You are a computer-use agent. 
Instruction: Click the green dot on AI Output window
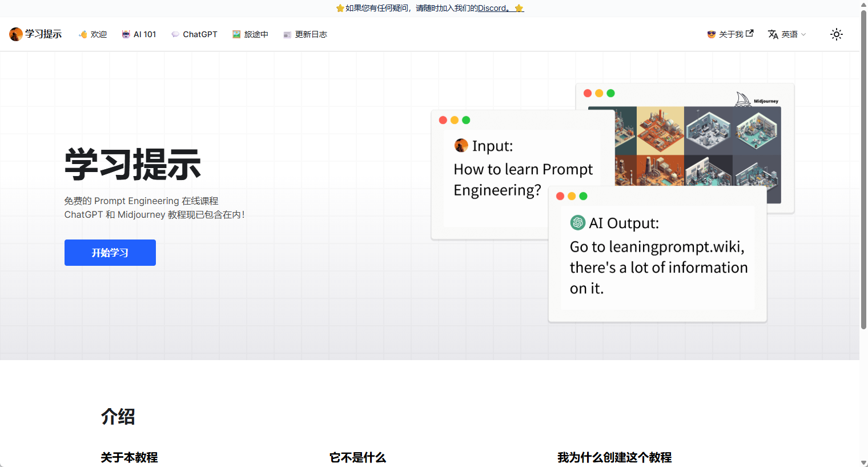(x=583, y=196)
